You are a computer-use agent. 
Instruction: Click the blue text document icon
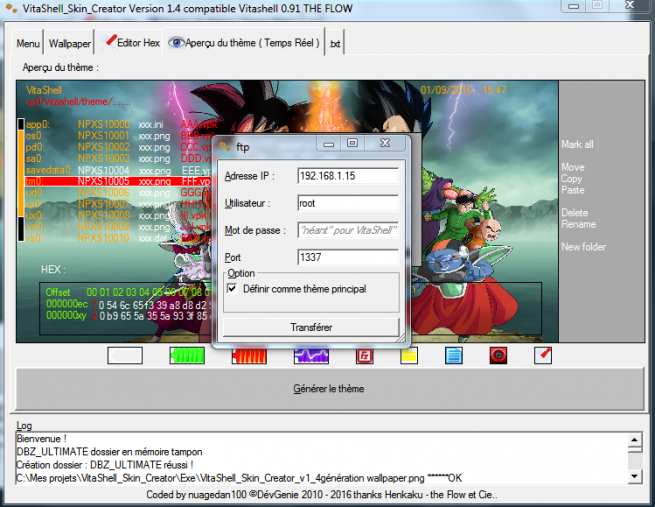point(453,355)
